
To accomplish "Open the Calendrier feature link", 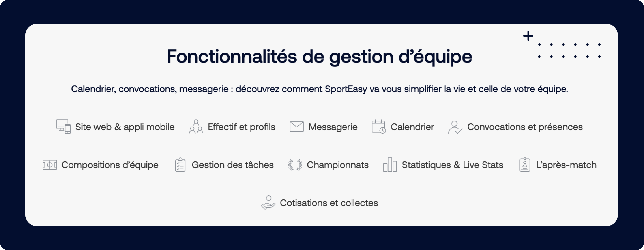I will pos(412,127).
